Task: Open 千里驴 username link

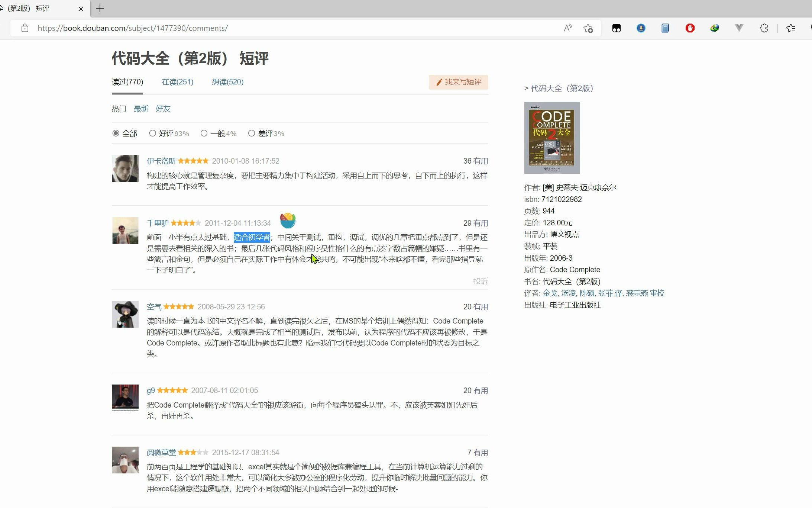Action: click(158, 223)
